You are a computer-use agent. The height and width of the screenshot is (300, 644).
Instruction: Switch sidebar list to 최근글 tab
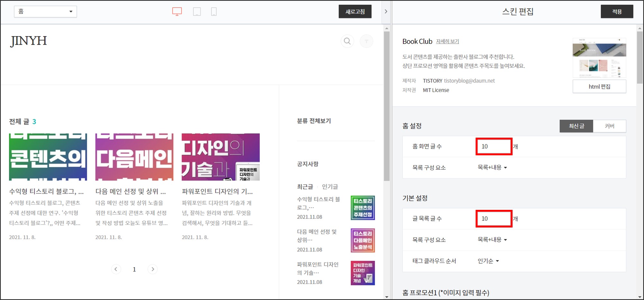pos(305,187)
